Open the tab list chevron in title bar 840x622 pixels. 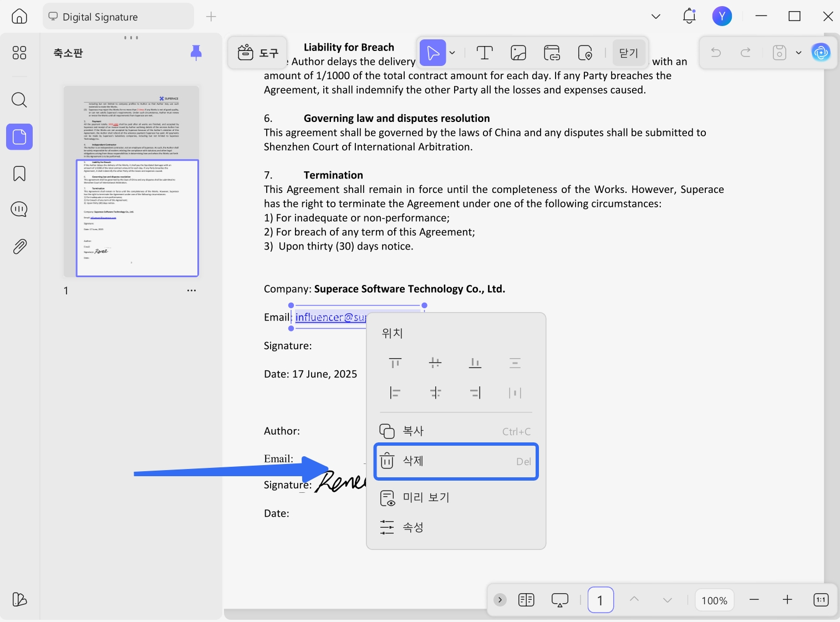(656, 16)
